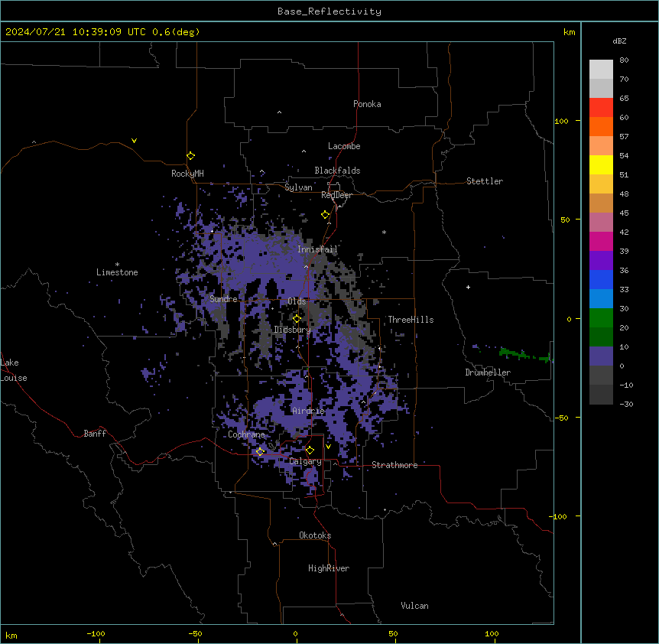Image resolution: width=659 pixels, height=644 pixels.
Task: Click the dark blue 33-36 dBZ legend swatch
Action: pyautogui.click(x=601, y=279)
